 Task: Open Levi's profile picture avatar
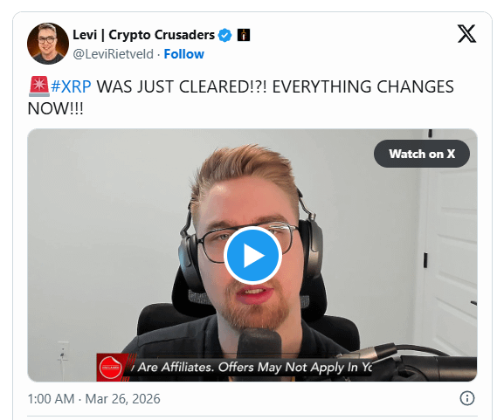point(48,44)
